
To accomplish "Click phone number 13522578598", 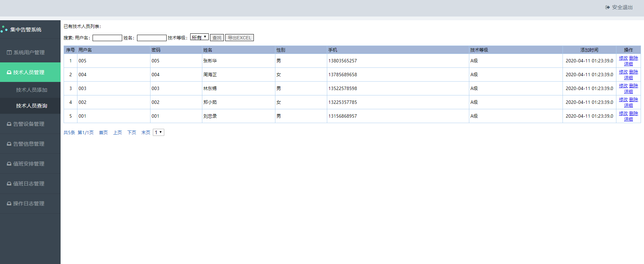I will pos(343,88).
